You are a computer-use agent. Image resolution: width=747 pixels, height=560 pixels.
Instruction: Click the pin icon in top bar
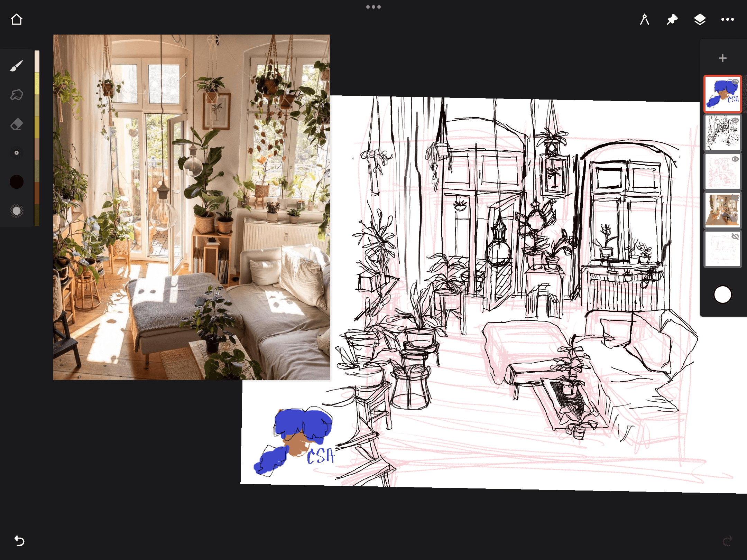pos(672,19)
